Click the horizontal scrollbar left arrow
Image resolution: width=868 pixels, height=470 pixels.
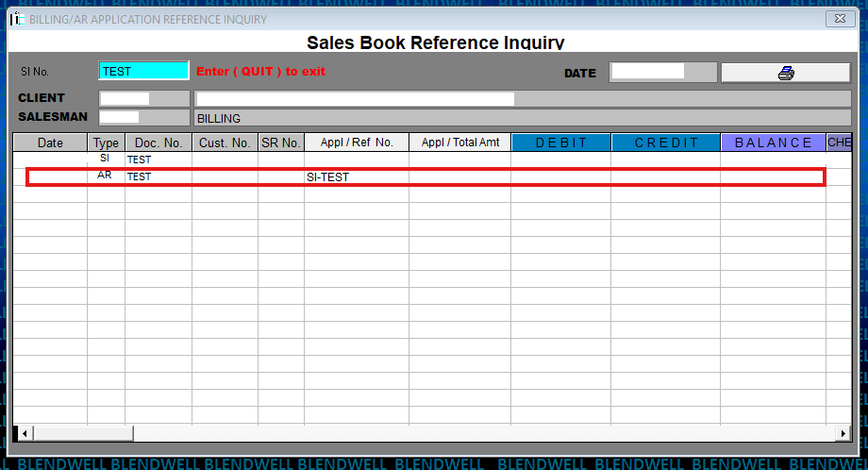tap(25, 433)
